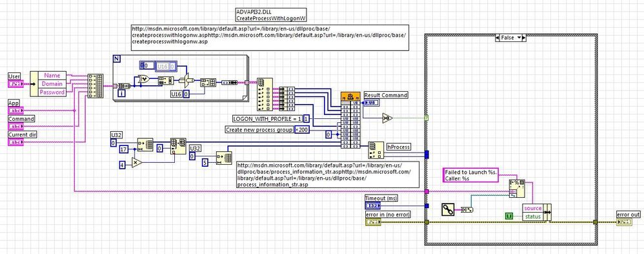Click the hProcess label
Image resolution: width=644 pixels, height=254 pixels.
click(398, 147)
